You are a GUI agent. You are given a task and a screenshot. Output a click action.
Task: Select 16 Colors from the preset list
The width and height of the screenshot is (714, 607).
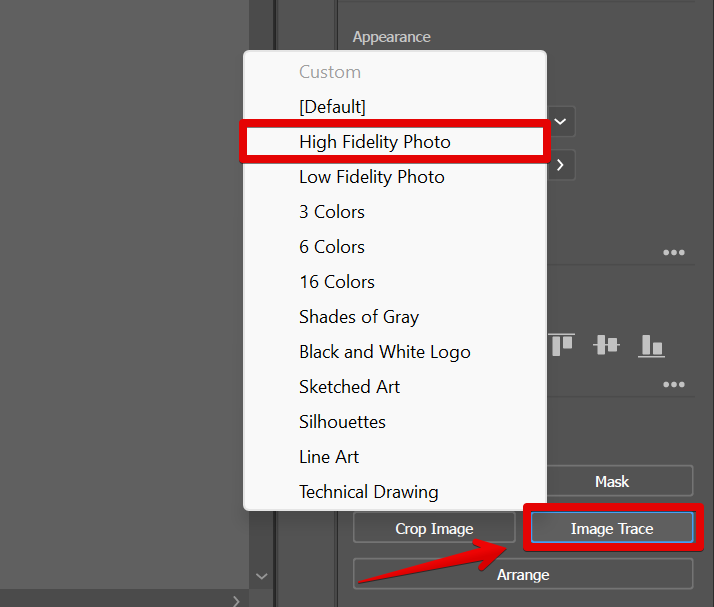(x=337, y=282)
